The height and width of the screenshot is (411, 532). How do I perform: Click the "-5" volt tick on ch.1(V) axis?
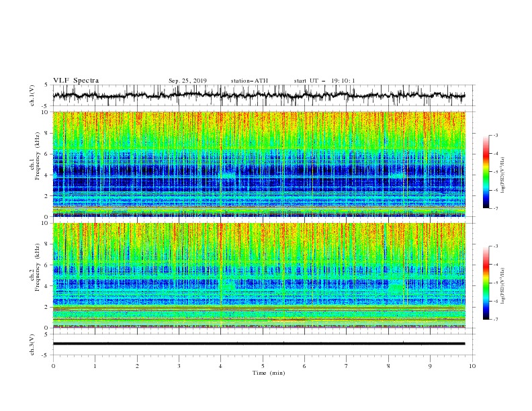click(x=46, y=106)
